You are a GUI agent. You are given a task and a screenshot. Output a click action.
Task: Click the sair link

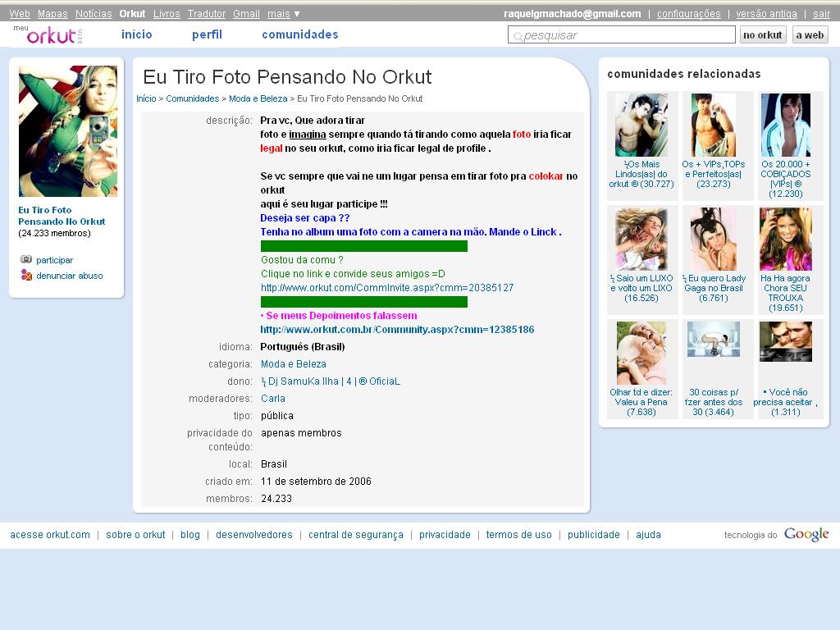(821, 14)
